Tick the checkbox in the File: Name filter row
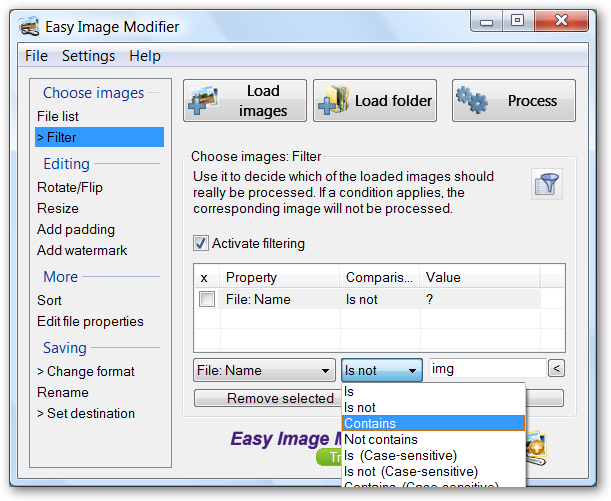 pyautogui.click(x=207, y=299)
